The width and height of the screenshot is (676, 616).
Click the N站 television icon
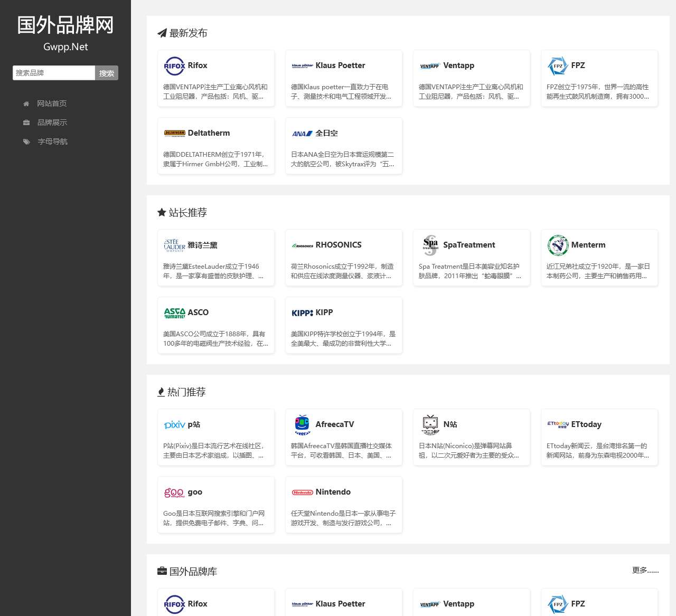pos(430,425)
